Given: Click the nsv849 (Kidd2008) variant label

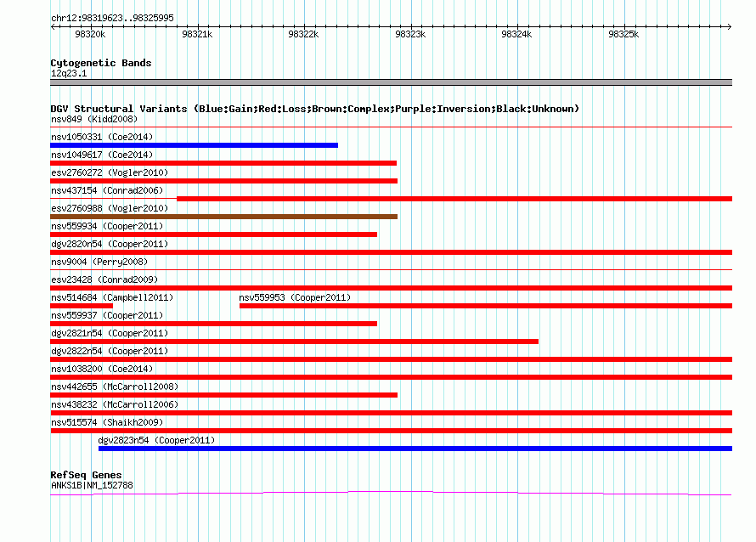Looking at the screenshot, I should pos(94,119).
